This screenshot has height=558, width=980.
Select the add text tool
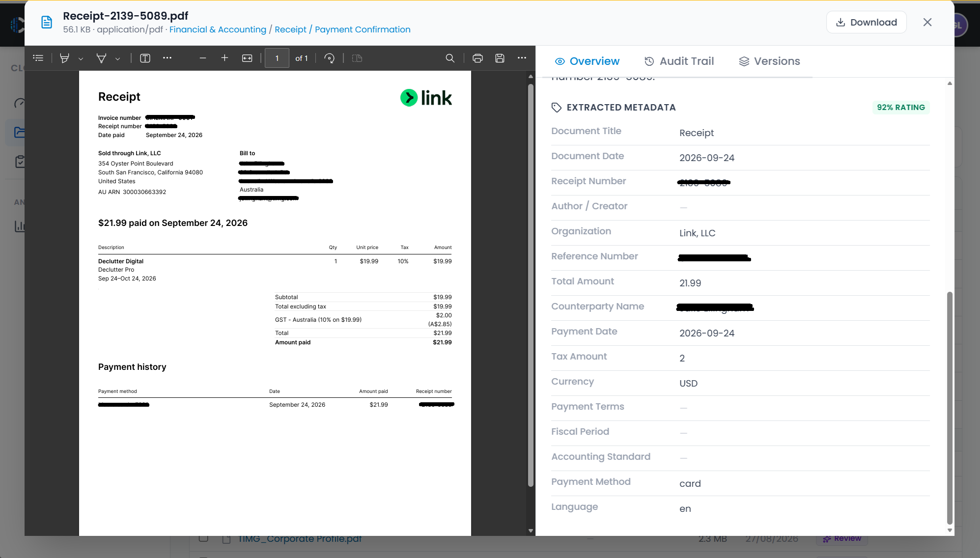tap(145, 58)
